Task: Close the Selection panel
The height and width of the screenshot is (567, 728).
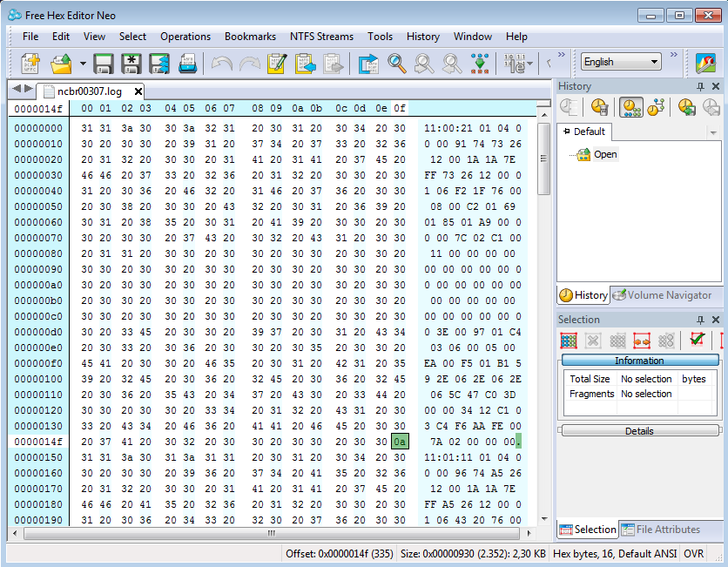Action: [716, 320]
